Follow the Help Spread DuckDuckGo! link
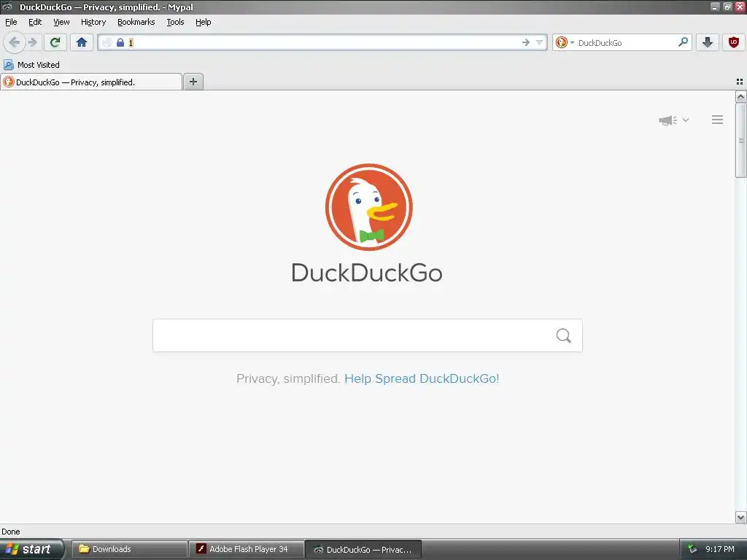747x560 pixels. point(422,378)
